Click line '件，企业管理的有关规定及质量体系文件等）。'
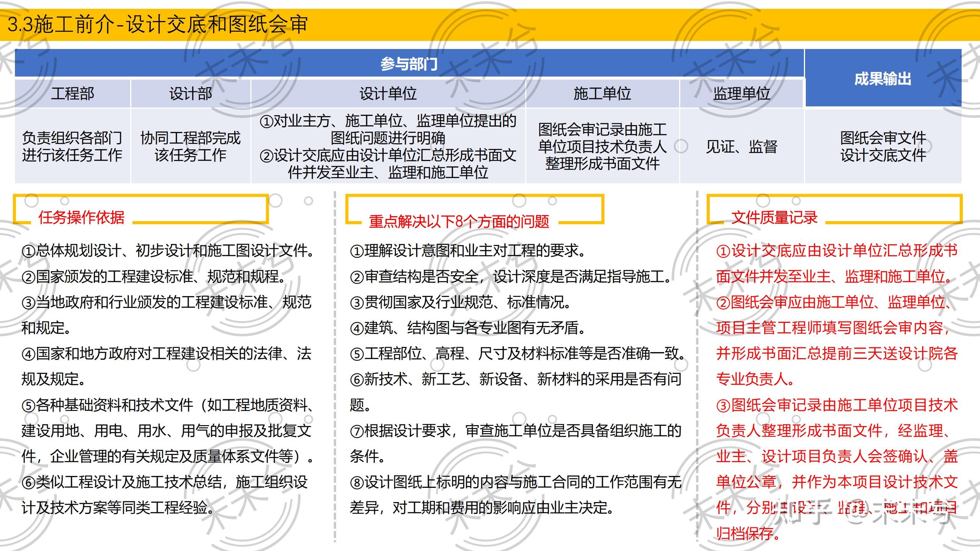The image size is (980, 551). [x=168, y=456]
